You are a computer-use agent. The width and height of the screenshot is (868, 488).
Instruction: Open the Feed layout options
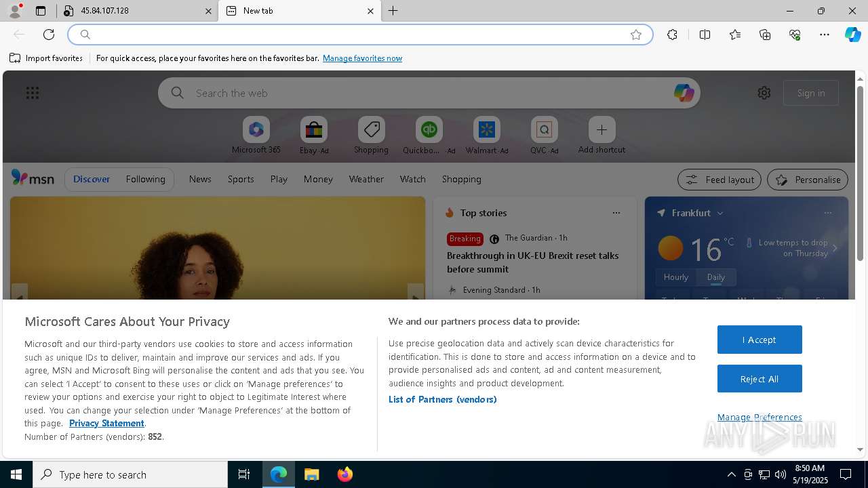click(719, 180)
